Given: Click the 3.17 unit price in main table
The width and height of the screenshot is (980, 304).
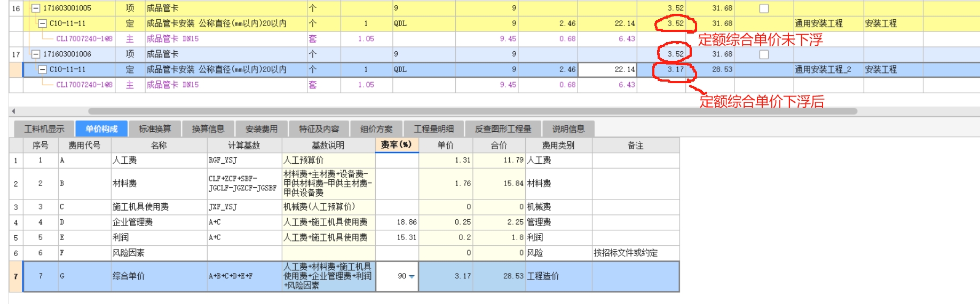Looking at the screenshot, I should tap(662, 69).
